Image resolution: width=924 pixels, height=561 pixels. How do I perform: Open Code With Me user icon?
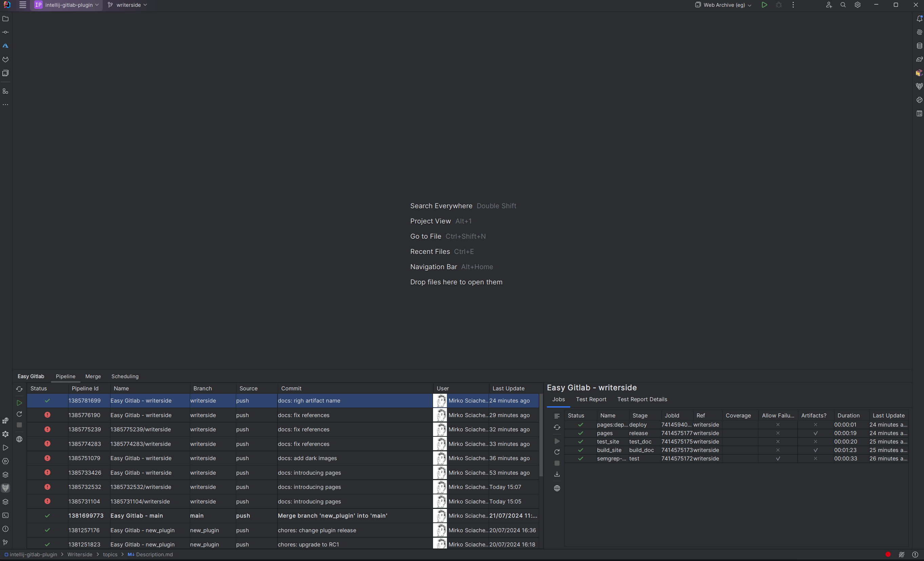[x=829, y=5]
